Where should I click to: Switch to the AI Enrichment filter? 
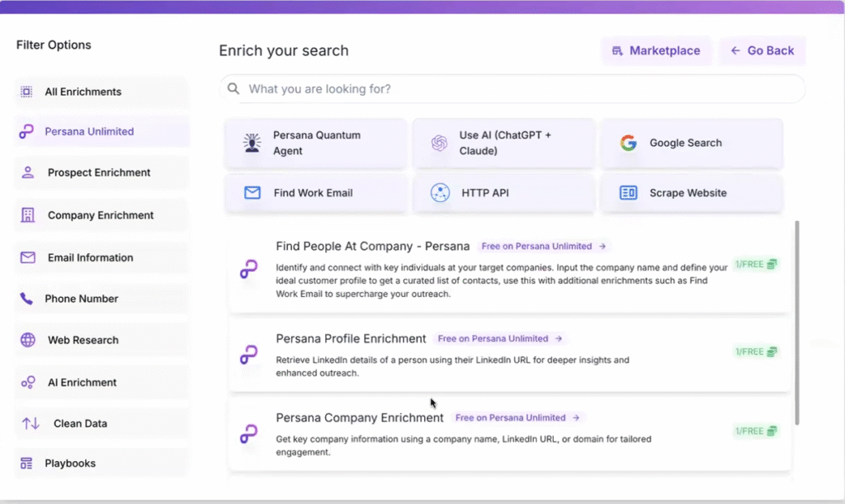coord(101,382)
